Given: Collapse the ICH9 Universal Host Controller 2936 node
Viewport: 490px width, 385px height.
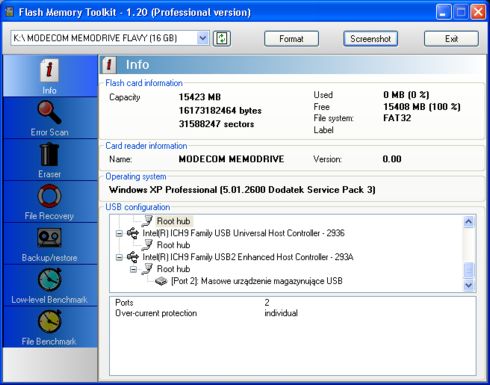Looking at the screenshot, I should coord(119,233).
